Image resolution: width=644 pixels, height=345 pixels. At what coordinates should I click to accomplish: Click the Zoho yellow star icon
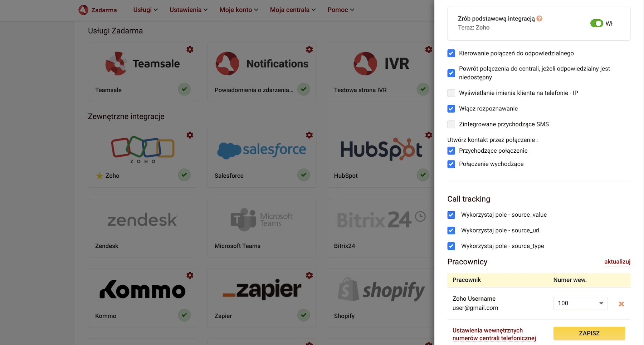[99, 176]
